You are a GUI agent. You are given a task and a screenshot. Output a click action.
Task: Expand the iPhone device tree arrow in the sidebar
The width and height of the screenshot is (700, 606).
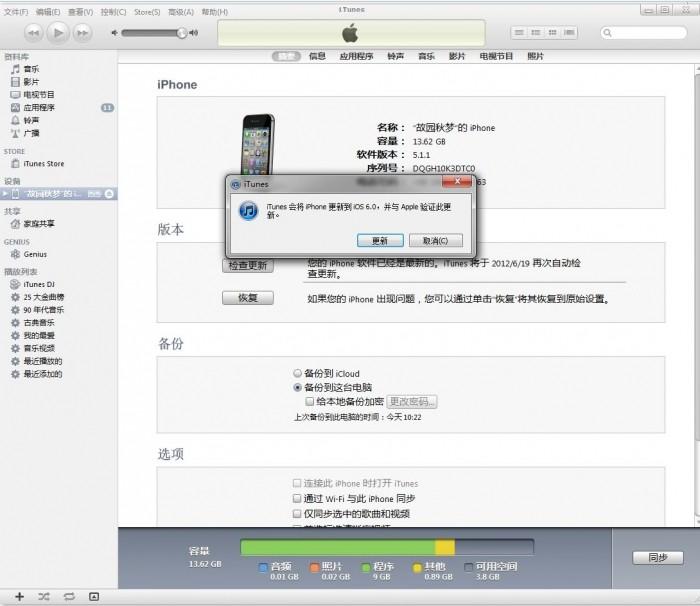point(5,193)
